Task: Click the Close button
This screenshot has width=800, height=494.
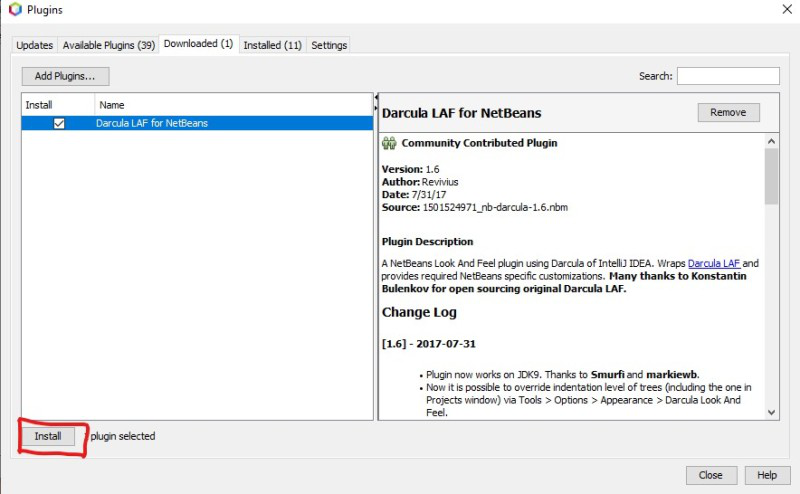Action: point(711,475)
